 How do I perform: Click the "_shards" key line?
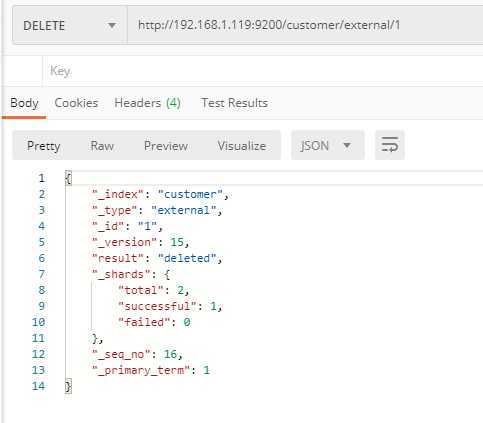[131, 274]
